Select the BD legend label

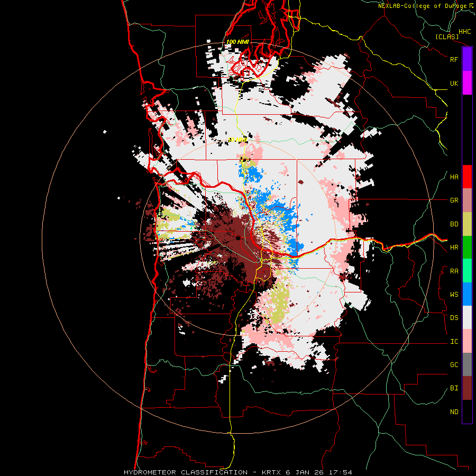point(454,224)
